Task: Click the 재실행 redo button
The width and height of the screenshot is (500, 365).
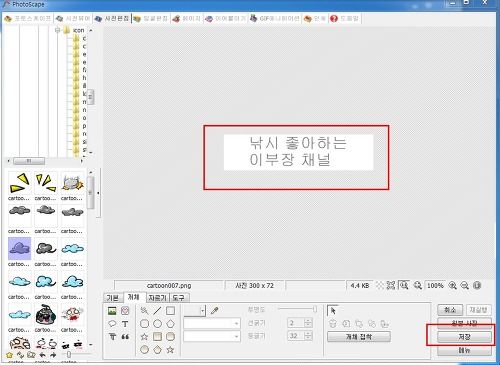Action: point(478,310)
